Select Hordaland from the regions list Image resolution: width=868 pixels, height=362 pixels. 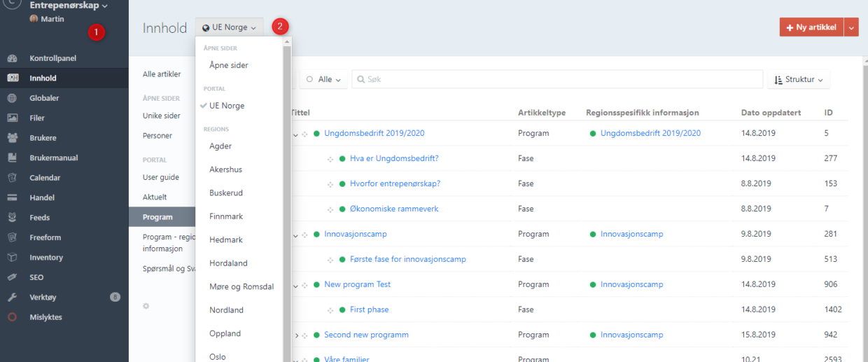(228, 263)
